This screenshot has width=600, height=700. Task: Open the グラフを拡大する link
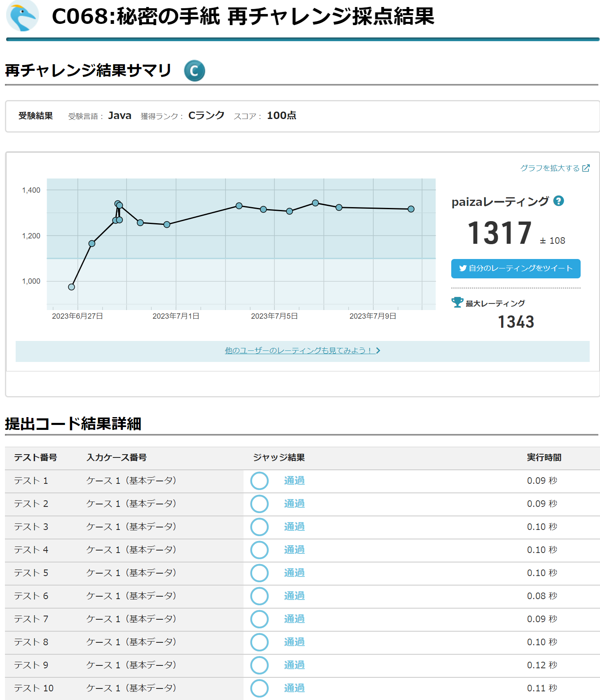(550, 168)
